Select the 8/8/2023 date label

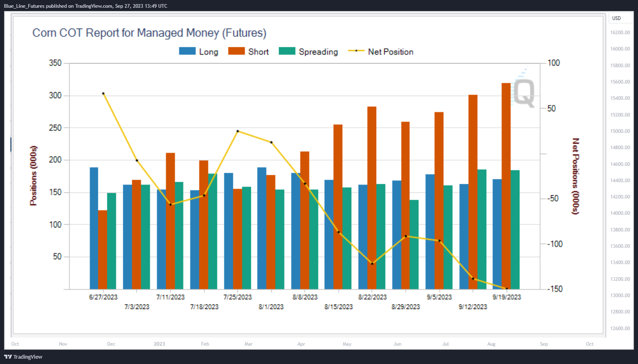coord(305,297)
